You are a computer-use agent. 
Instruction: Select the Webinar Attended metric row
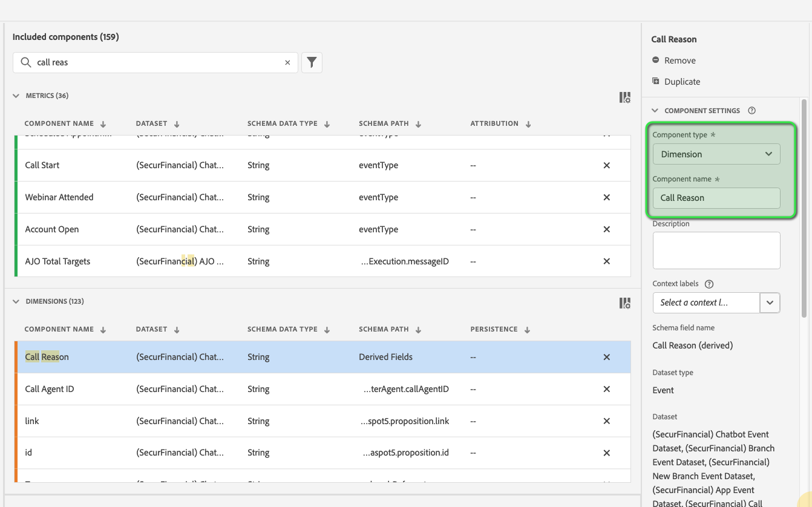tap(323, 197)
